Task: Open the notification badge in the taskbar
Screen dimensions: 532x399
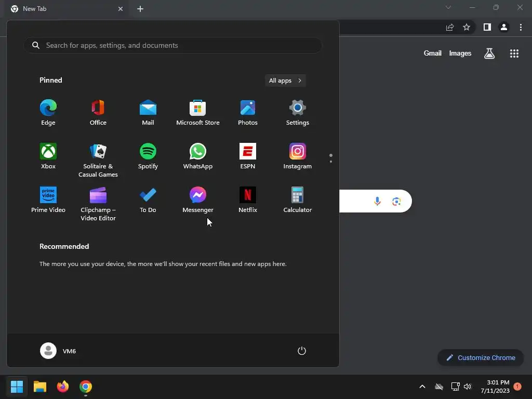Action: [x=517, y=387]
